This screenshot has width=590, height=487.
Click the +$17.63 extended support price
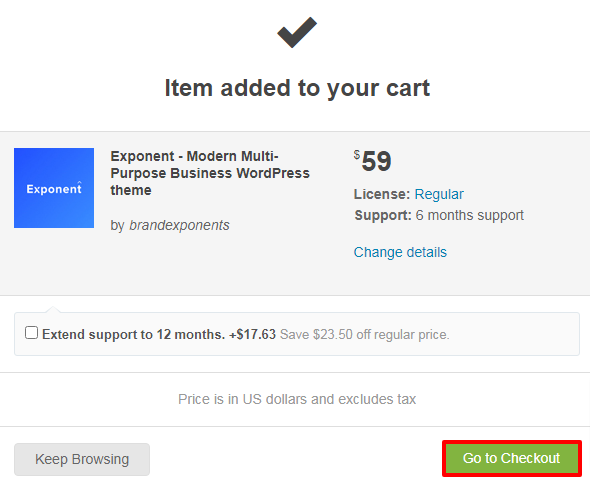click(x=252, y=334)
